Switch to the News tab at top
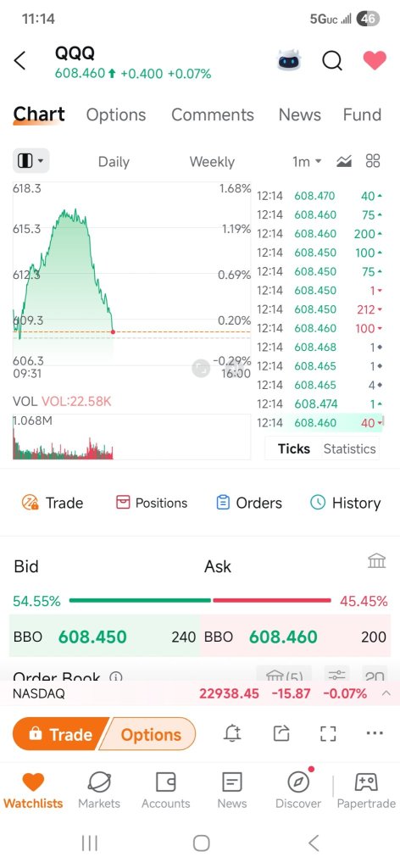Viewport: 400px width, 868px height. pyautogui.click(x=299, y=114)
